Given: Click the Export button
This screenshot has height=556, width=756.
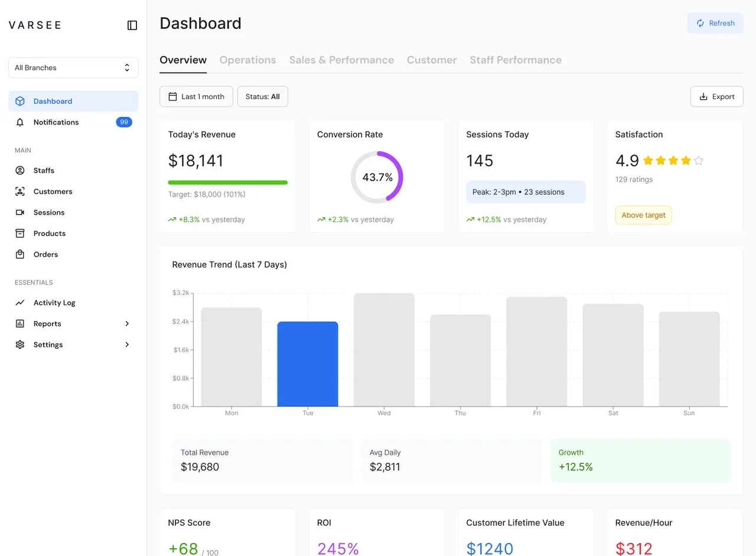Looking at the screenshot, I should click(x=716, y=96).
